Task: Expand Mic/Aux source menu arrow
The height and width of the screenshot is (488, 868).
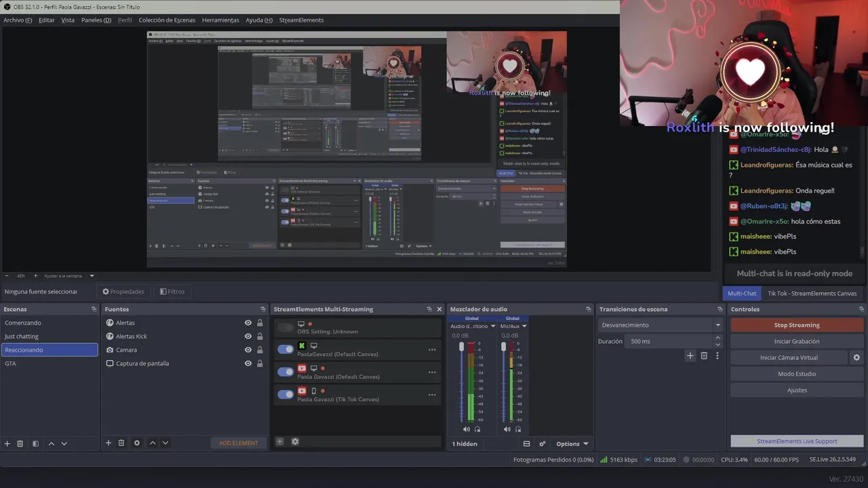Action: pos(524,326)
